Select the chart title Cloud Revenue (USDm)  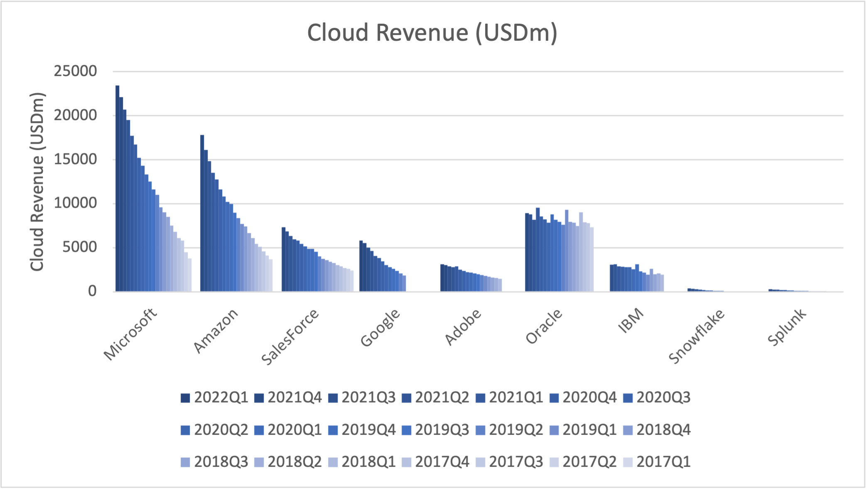tap(432, 33)
